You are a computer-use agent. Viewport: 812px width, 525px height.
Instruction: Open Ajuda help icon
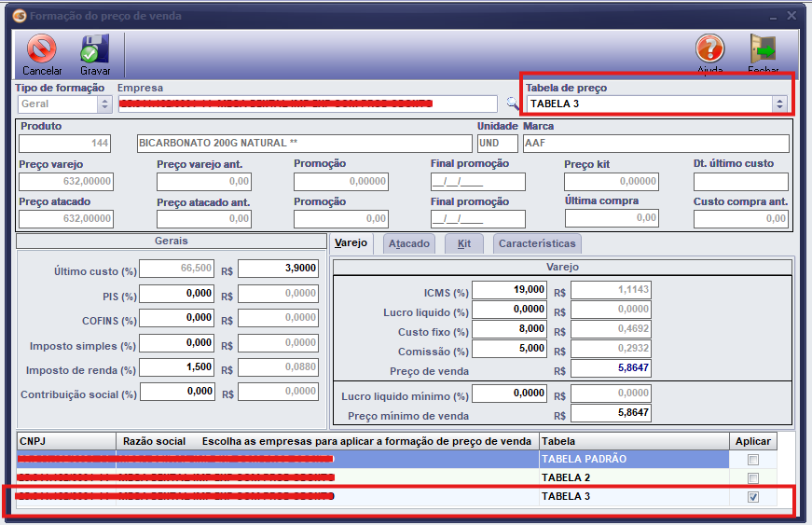(709, 49)
